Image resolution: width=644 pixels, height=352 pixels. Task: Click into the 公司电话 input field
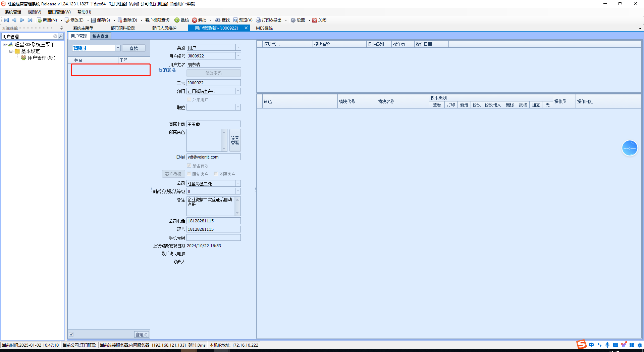(x=213, y=221)
